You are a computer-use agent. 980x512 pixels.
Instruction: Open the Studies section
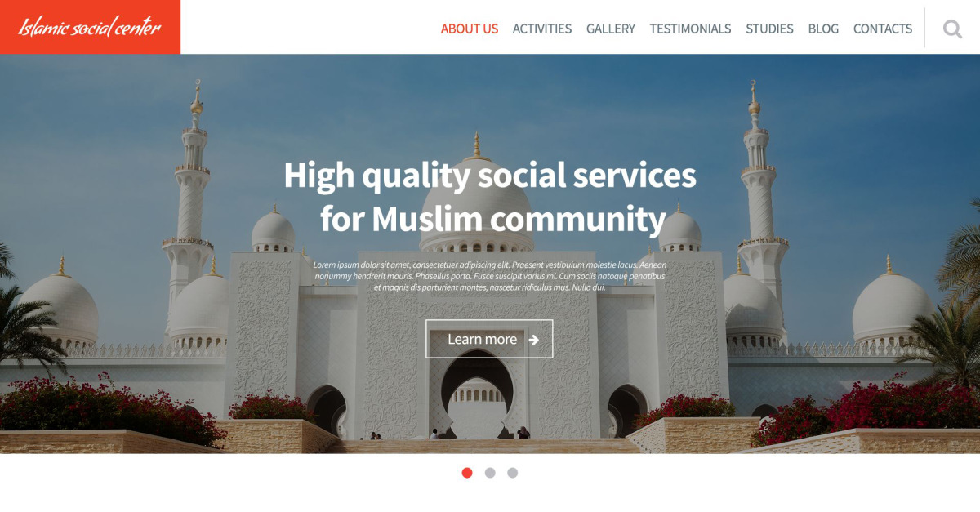(769, 29)
